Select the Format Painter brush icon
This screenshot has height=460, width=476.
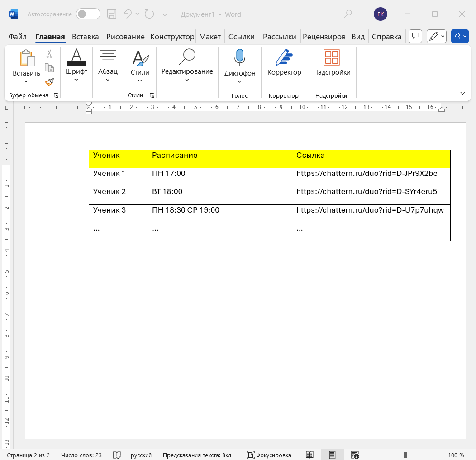49,82
